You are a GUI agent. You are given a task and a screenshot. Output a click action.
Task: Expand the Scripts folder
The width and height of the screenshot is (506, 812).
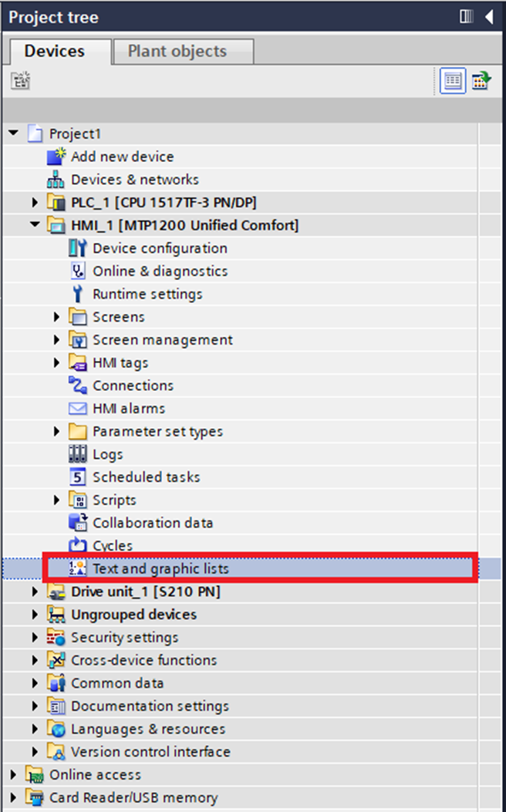pos(56,500)
